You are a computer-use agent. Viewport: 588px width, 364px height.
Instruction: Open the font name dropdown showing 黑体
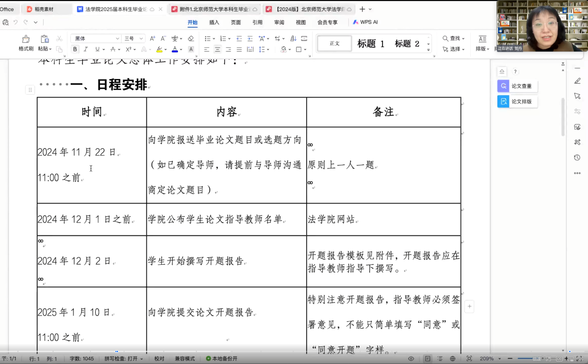[x=95, y=38]
